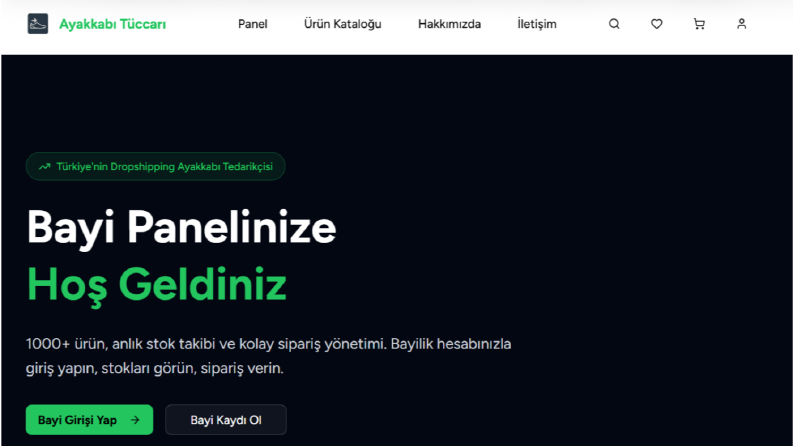Image resolution: width=793 pixels, height=446 pixels.
Task: Open the shopping cart icon
Action: point(699,24)
